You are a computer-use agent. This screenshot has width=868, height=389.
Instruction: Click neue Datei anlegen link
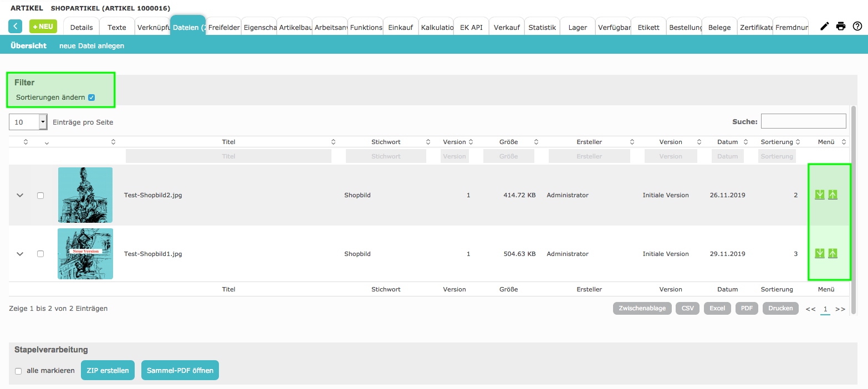[x=91, y=46]
